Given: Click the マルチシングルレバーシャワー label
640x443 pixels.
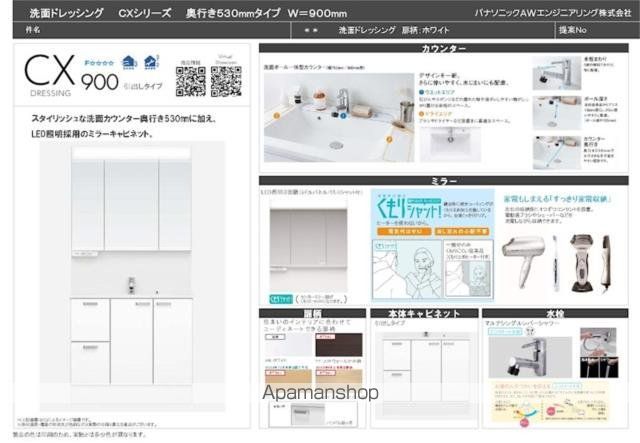Looking at the screenshot, I should [x=522, y=323].
